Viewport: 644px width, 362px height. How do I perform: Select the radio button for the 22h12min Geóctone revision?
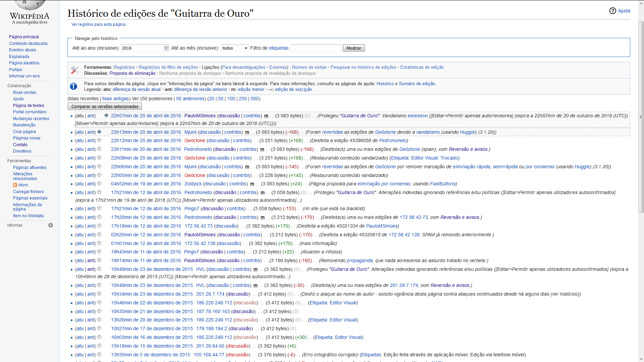click(99, 140)
